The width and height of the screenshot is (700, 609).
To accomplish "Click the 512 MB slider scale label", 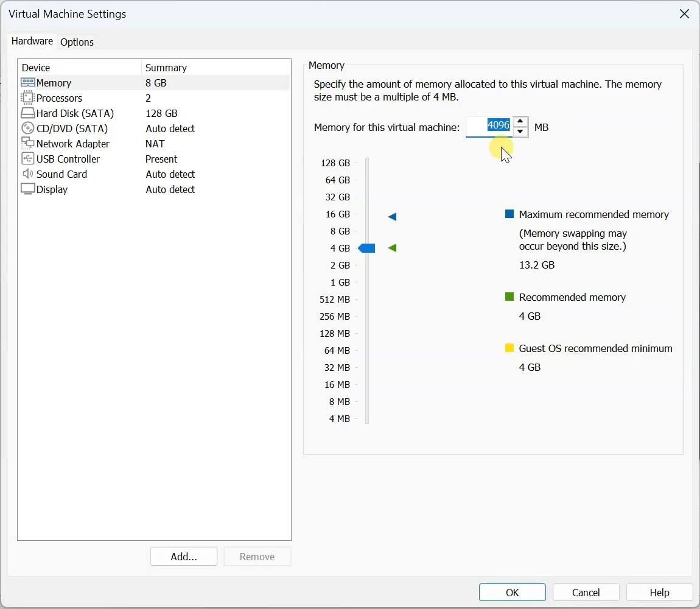I will click(334, 300).
